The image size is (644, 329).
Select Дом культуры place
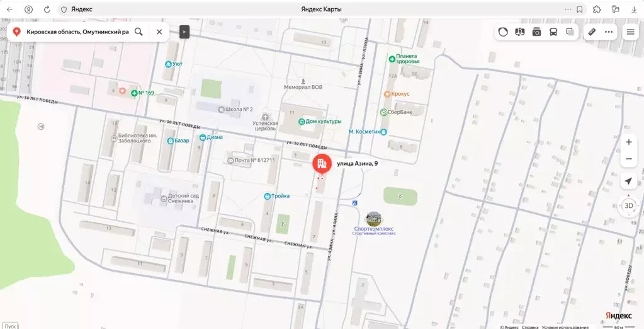coord(320,122)
